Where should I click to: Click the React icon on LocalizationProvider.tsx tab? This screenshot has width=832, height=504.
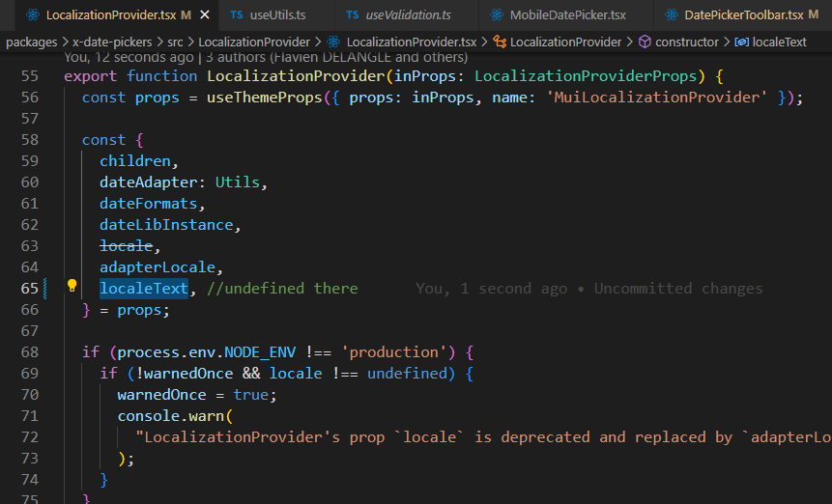pos(33,14)
